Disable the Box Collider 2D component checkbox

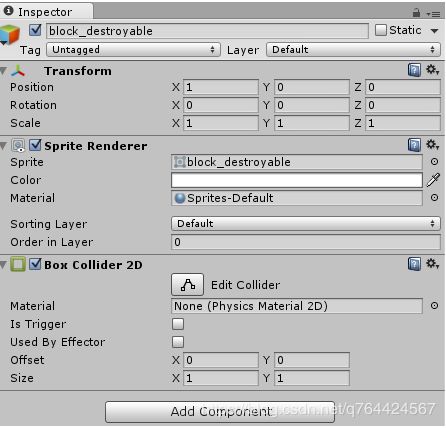click(x=35, y=264)
